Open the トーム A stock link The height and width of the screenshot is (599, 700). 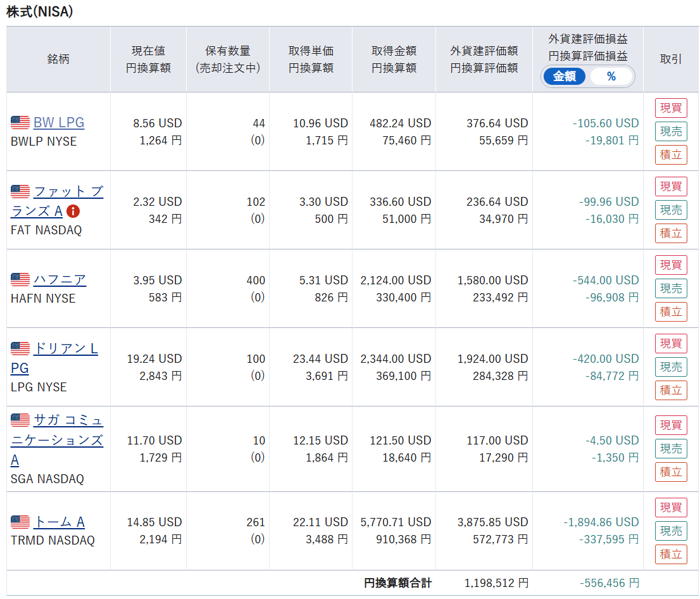click(x=59, y=522)
